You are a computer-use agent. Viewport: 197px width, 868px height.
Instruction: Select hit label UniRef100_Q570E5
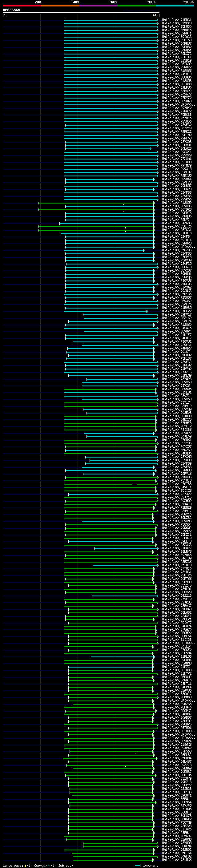pos(176,118)
